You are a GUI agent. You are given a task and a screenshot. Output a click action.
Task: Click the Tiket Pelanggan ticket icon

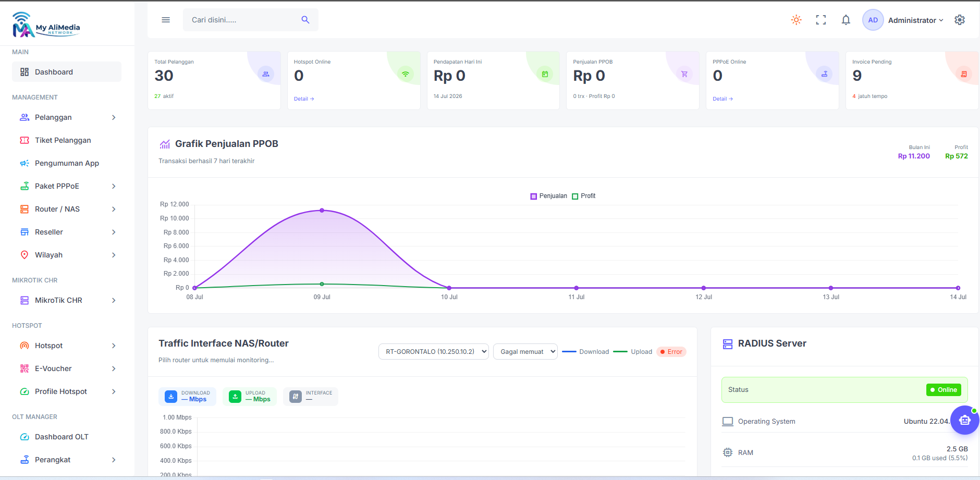coord(24,140)
